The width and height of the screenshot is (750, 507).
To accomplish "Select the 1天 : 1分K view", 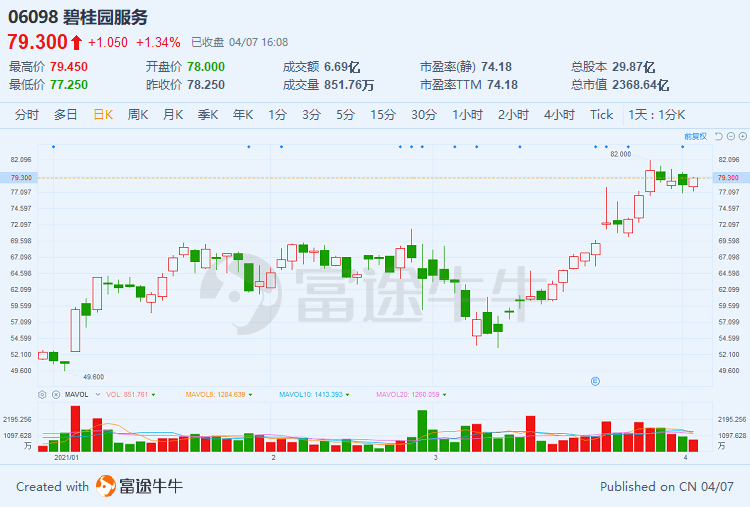I will (657, 115).
